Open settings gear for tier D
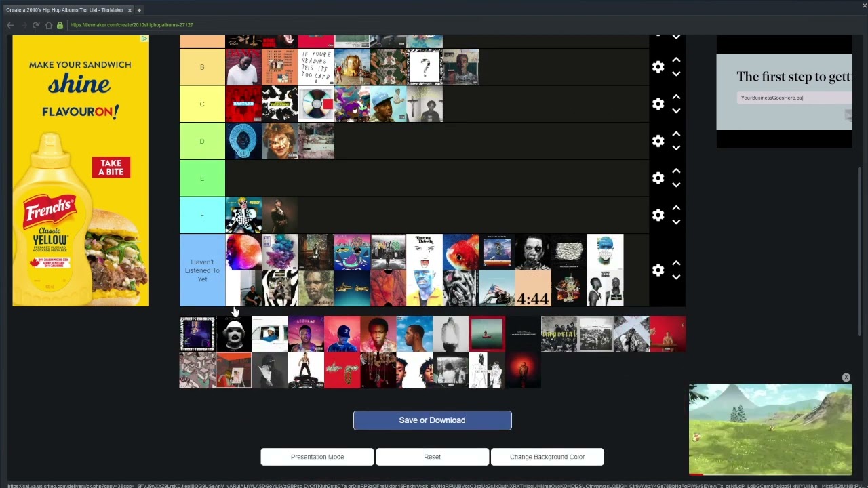868x488 pixels. (658, 141)
